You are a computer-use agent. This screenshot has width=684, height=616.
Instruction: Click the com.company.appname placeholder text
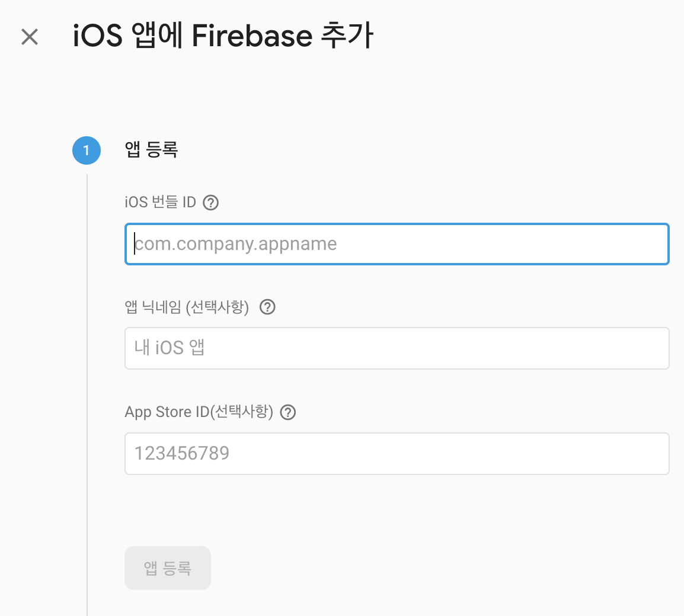click(235, 243)
